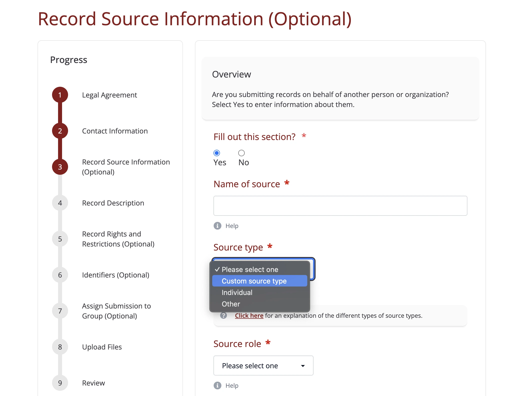The height and width of the screenshot is (396, 532).
Task: Choose 'Other' source type option
Action: point(259,304)
